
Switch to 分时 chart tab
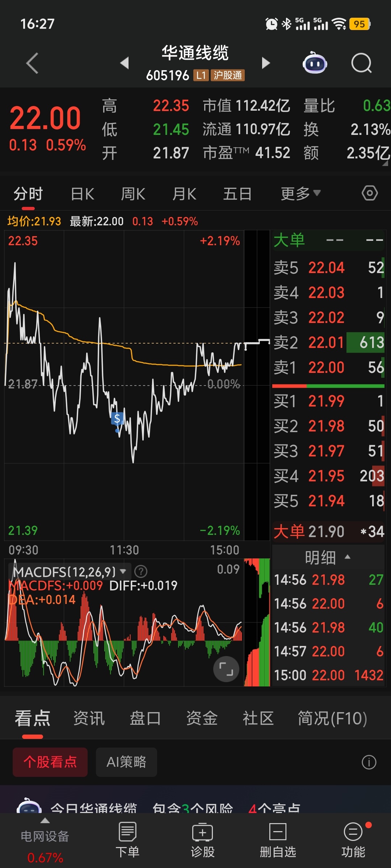pos(28,193)
